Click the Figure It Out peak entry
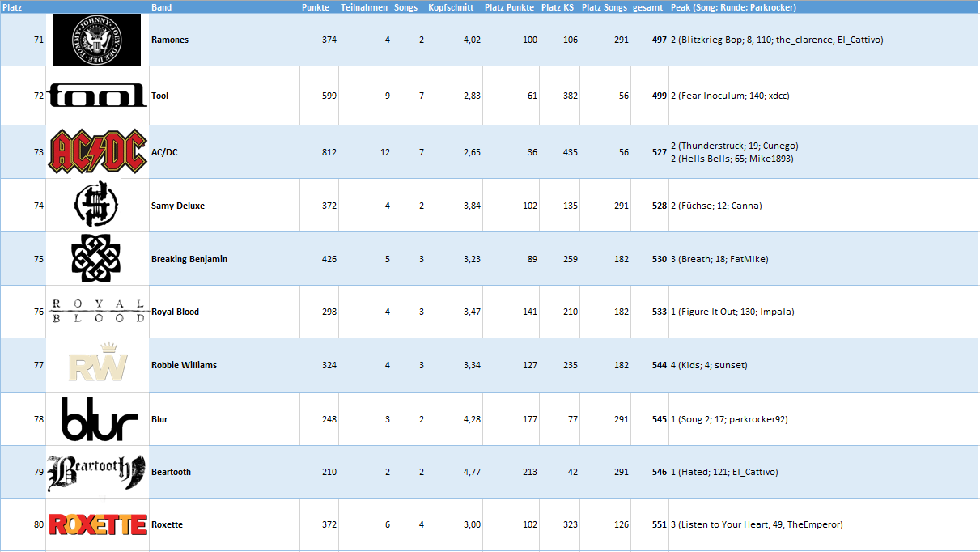Viewport: 980px width, 552px height. point(732,312)
